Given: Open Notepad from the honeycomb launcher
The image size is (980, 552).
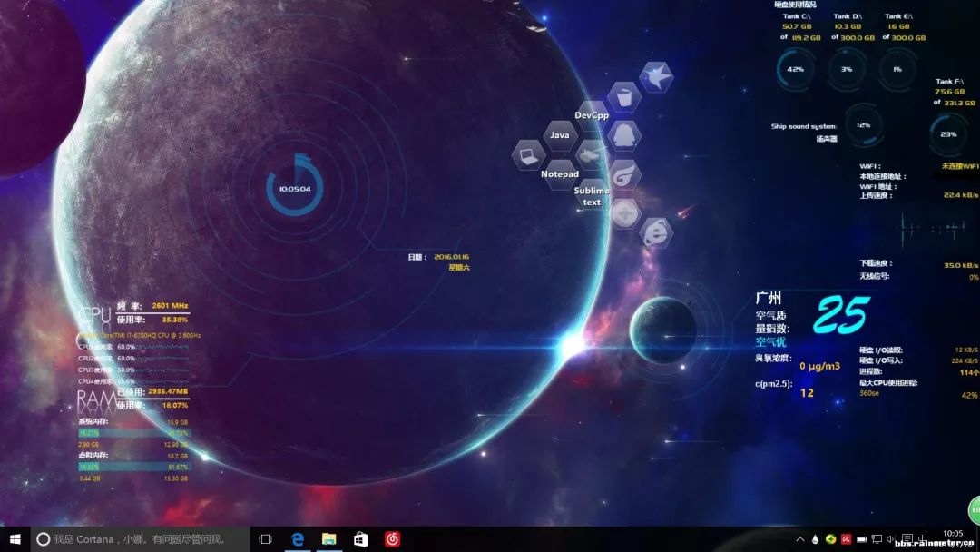Looking at the screenshot, I should click(559, 174).
